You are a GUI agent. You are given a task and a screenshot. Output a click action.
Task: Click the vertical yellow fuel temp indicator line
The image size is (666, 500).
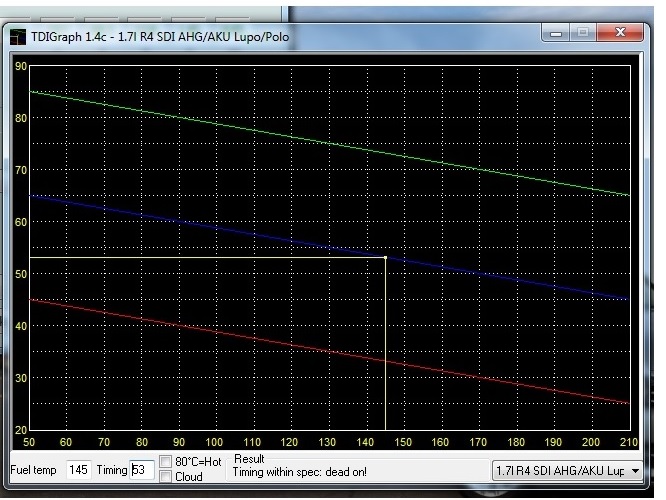coord(386,350)
